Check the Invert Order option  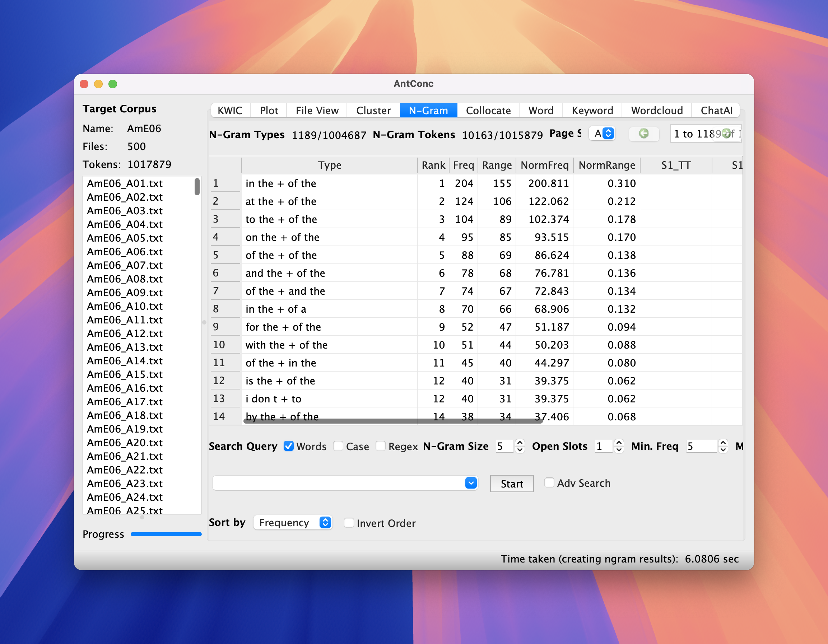[x=349, y=523]
